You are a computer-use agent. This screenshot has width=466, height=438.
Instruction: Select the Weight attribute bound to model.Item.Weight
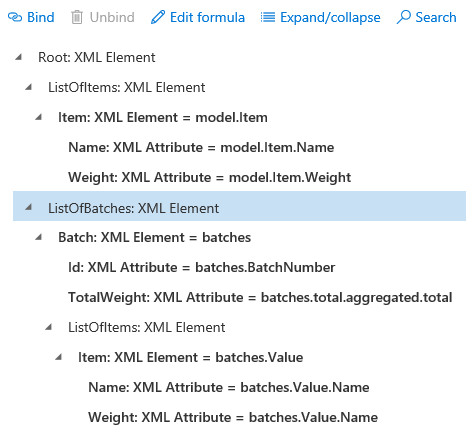point(209,177)
